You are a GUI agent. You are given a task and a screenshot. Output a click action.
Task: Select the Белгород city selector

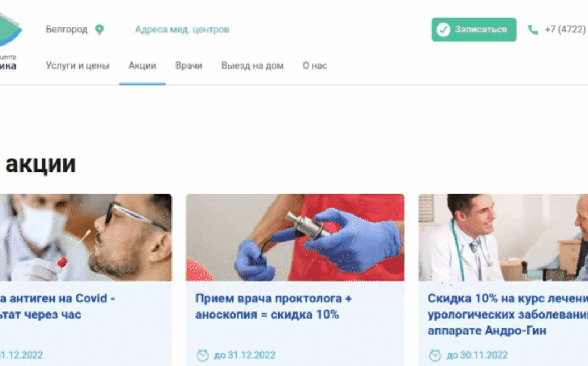point(75,30)
